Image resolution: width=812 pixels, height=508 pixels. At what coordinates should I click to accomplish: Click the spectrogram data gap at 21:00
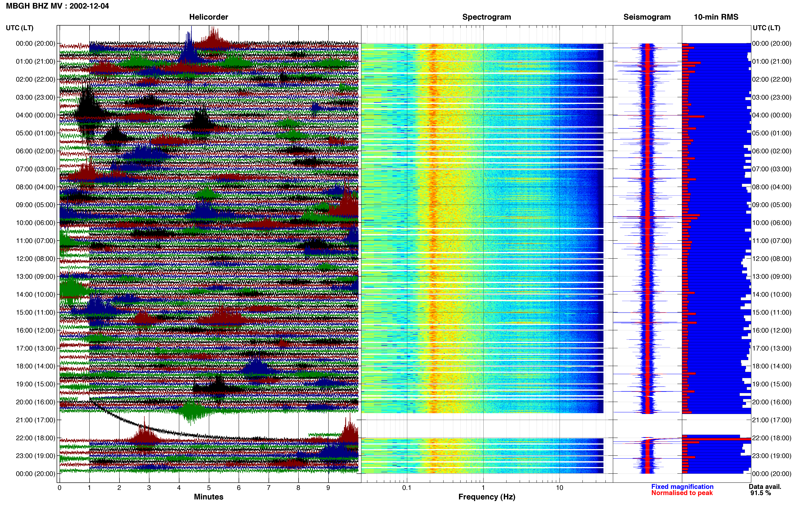click(x=482, y=426)
